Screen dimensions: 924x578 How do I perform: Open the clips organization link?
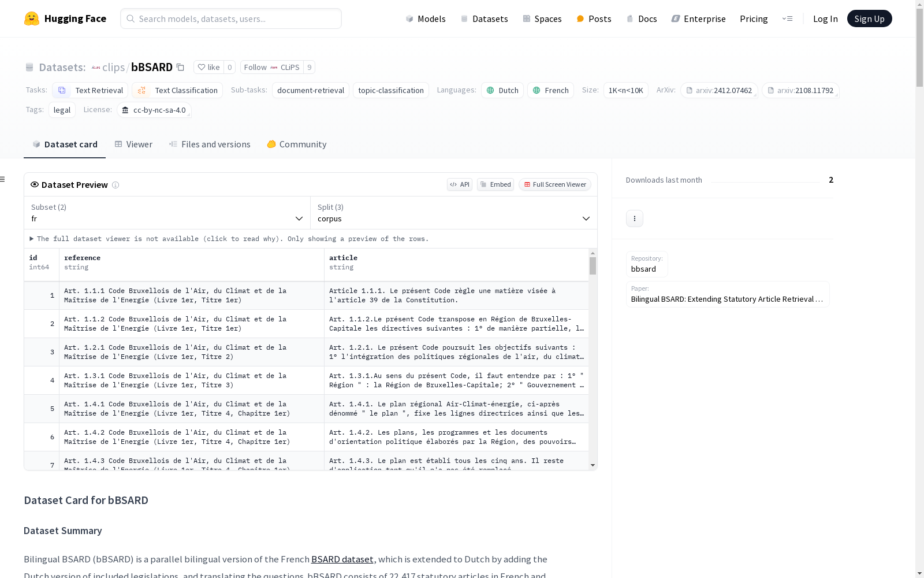point(113,67)
